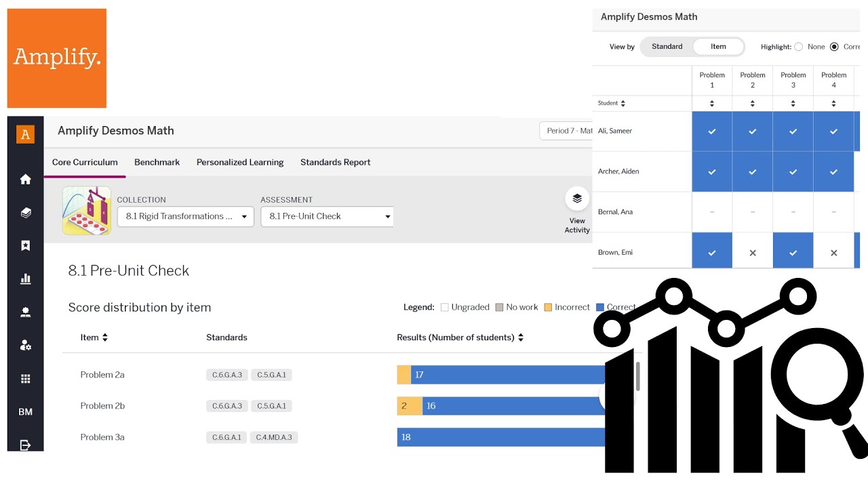Viewport: 868px width, 488px height.
Task: Click C.5.G.A.1 standard tag for Problem 2a
Action: coord(271,375)
